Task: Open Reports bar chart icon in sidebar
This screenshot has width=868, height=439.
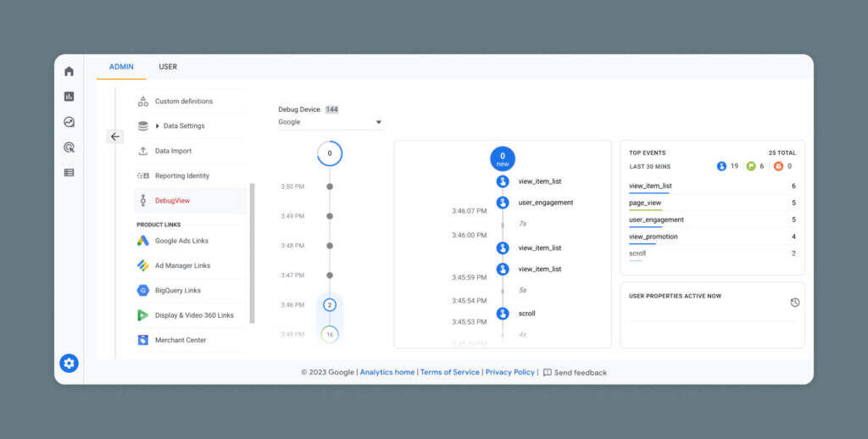Action: pyautogui.click(x=69, y=97)
